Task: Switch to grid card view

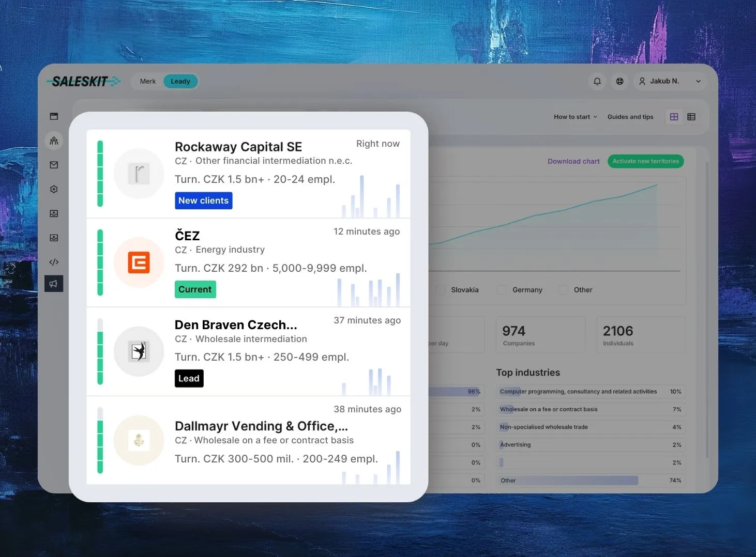Action: pyautogui.click(x=674, y=117)
